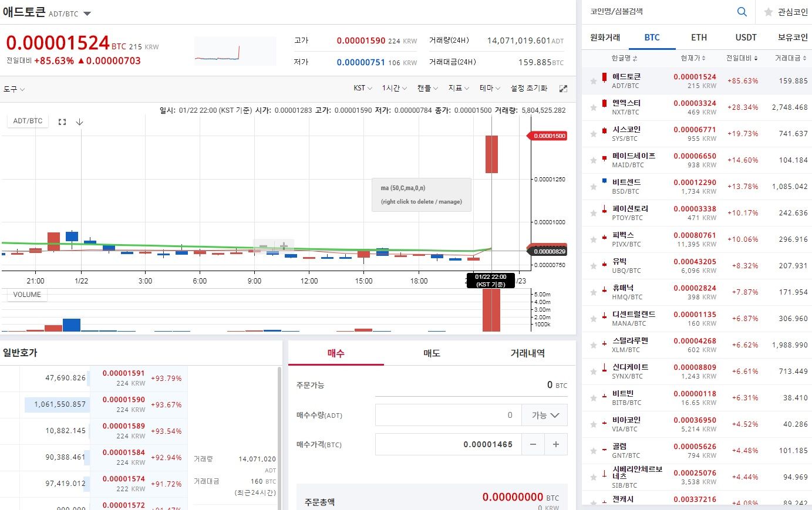812x510 pixels.
Task: Select the 매도 sell tab
Action: coord(432,353)
